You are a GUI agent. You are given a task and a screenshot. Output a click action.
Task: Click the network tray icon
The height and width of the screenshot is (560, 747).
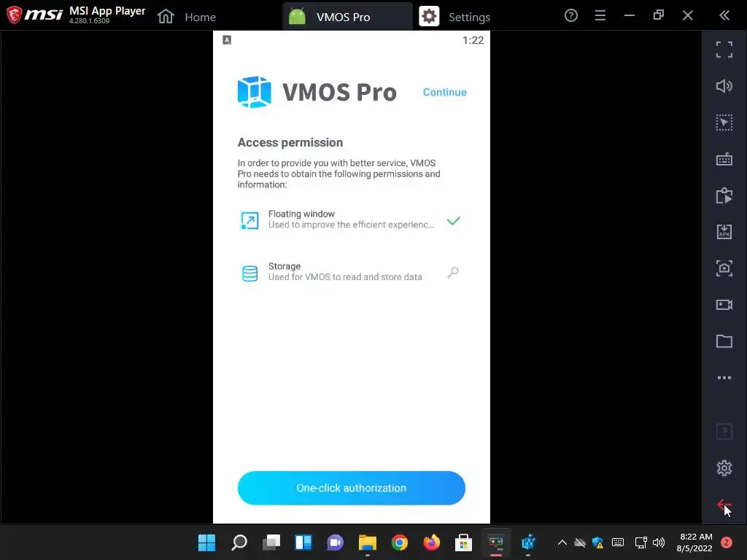click(640, 542)
